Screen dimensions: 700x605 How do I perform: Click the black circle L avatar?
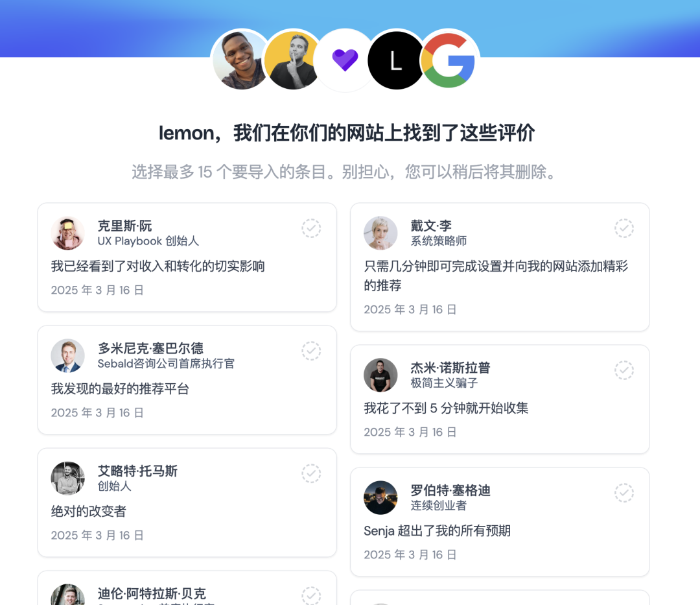point(397,60)
